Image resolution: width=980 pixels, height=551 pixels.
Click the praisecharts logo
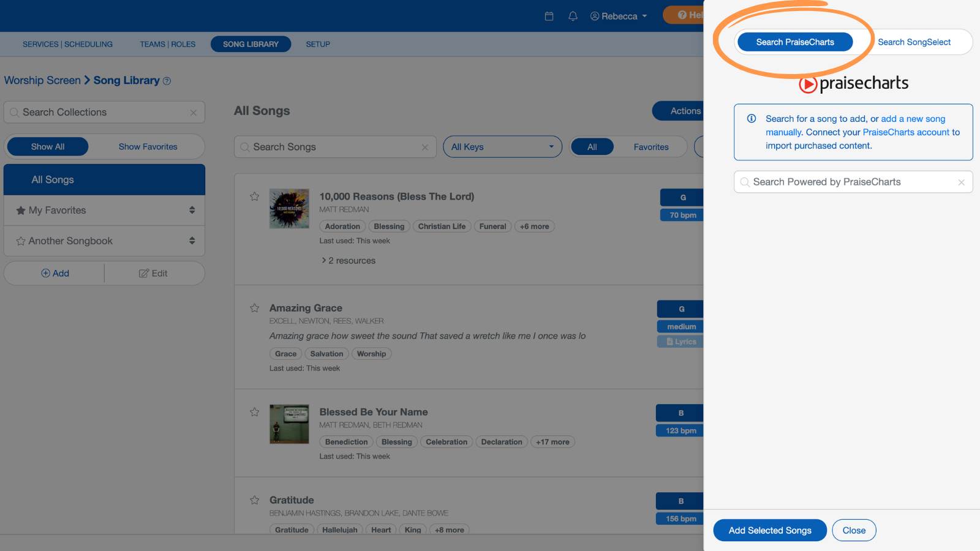(x=853, y=83)
